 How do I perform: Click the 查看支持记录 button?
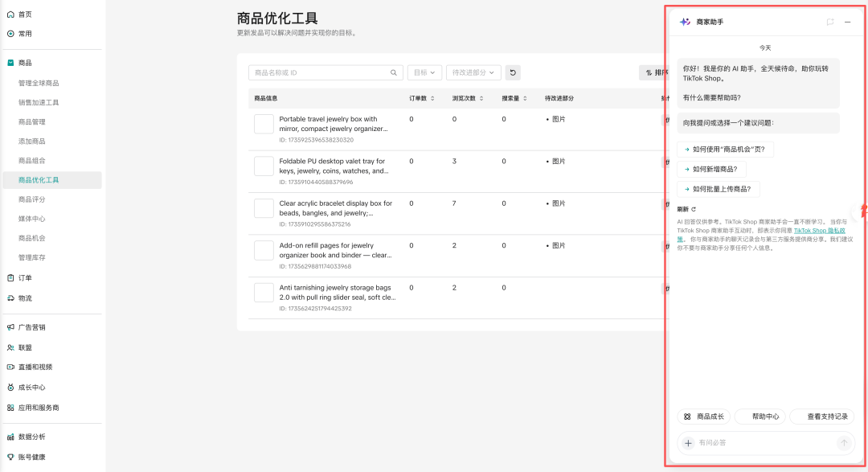(822, 417)
